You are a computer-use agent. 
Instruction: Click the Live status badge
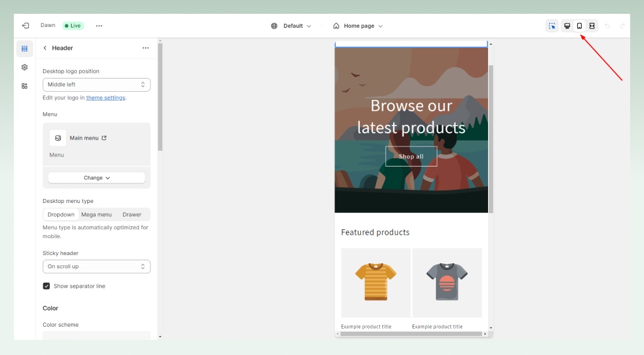(73, 25)
